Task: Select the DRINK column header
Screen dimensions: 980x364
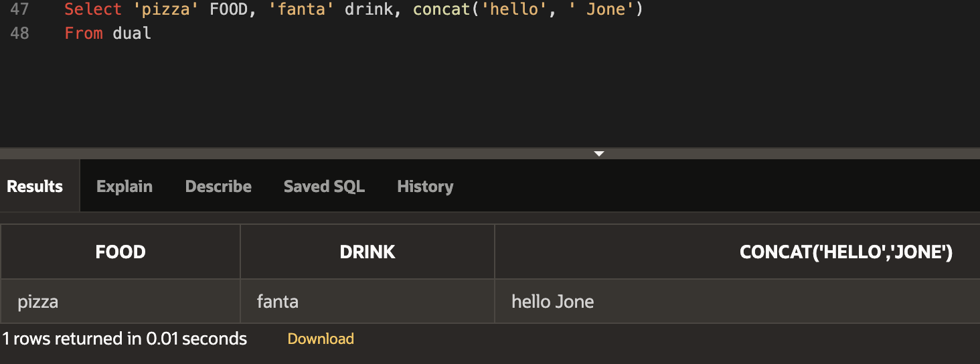Action: pyautogui.click(x=367, y=252)
